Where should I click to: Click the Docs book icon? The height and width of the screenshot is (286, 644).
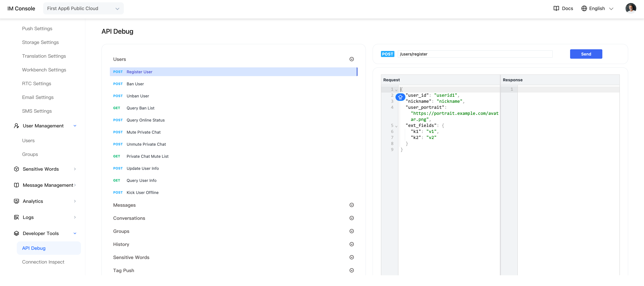click(556, 9)
